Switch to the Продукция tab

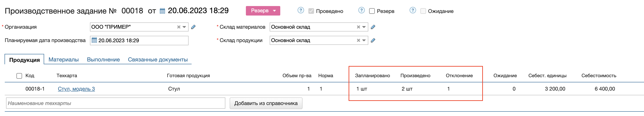coord(24,60)
